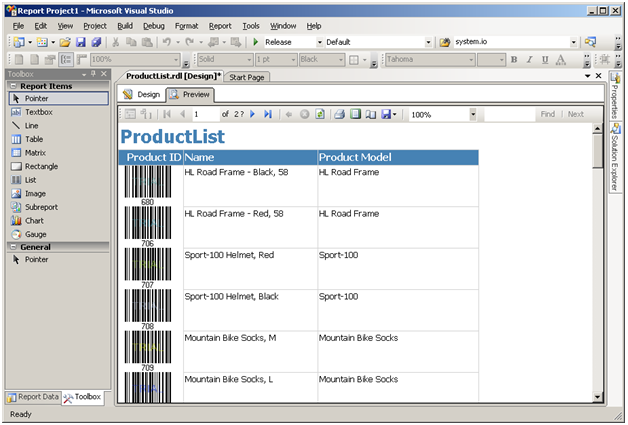
Task: Refresh the report preview
Action: coord(320,114)
